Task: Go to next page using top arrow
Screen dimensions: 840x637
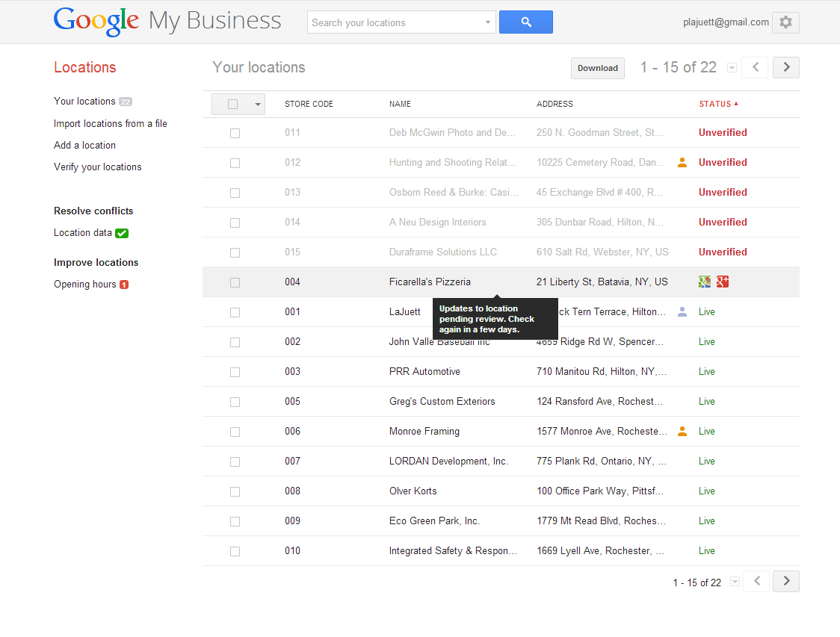Action: 786,67
